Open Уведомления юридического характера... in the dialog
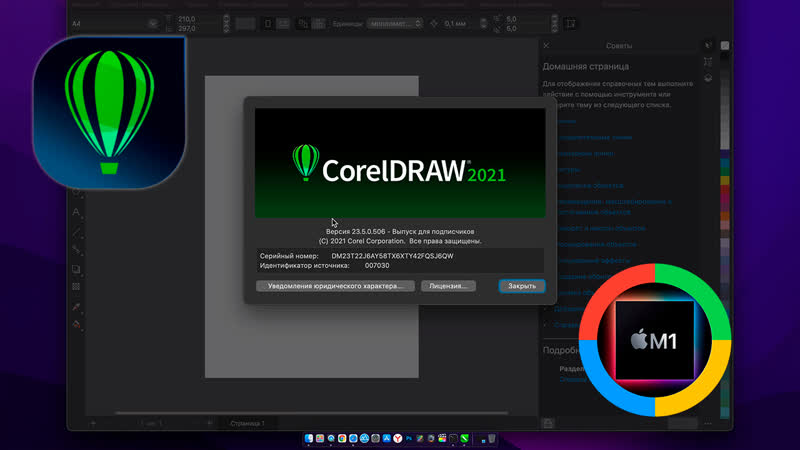This screenshot has height=450, width=800. click(335, 286)
